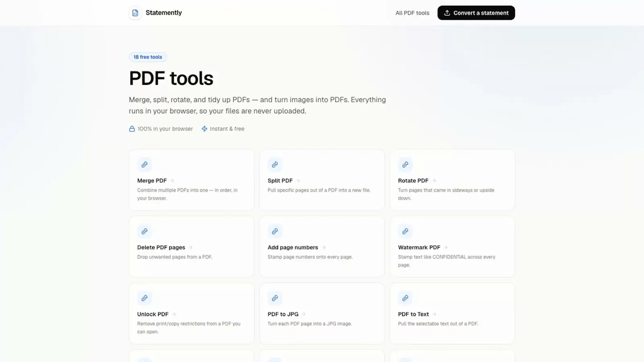Open the Unlock PDF tool title

pyautogui.click(x=153, y=314)
